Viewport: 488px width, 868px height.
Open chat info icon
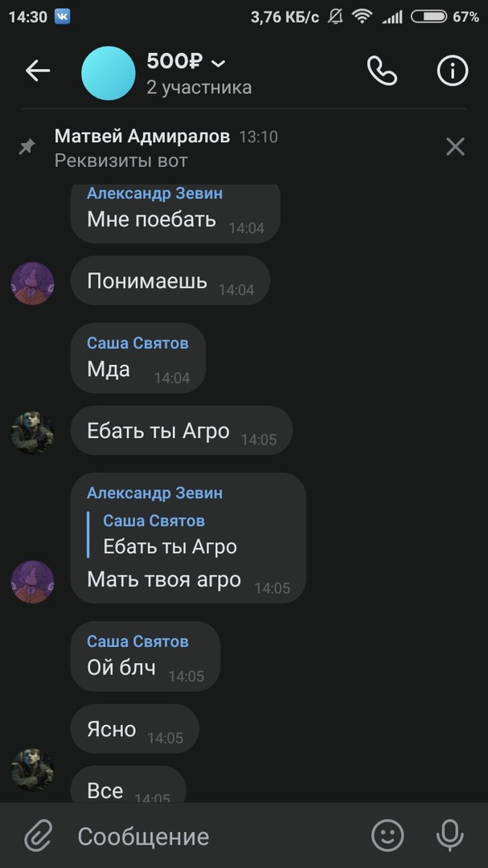(453, 71)
